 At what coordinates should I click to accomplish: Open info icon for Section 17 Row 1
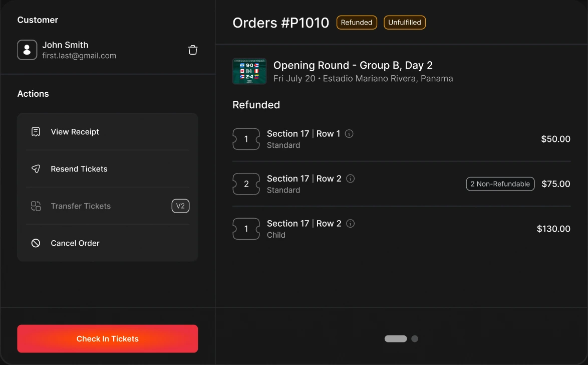pos(349,134)
